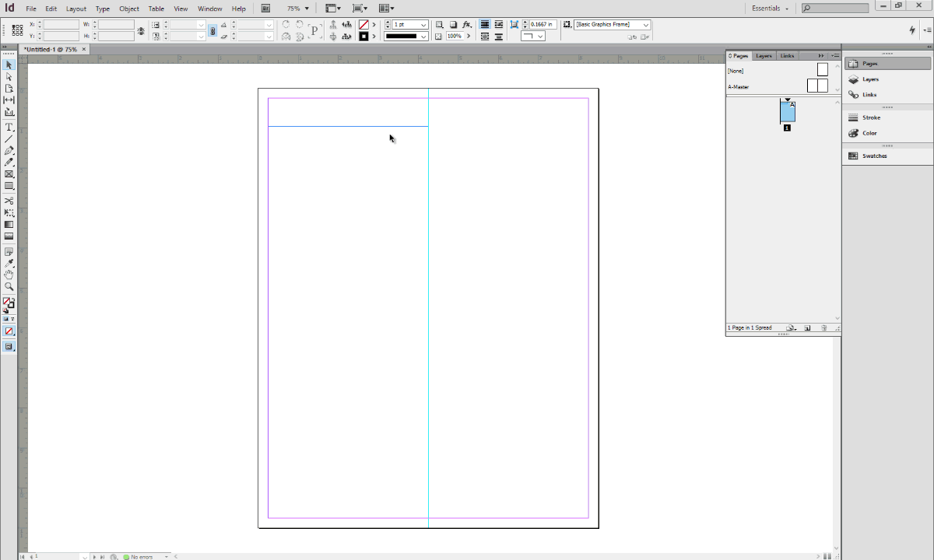Open the Swatches panel
934x560 pixels.
click(x=874, y=156)
